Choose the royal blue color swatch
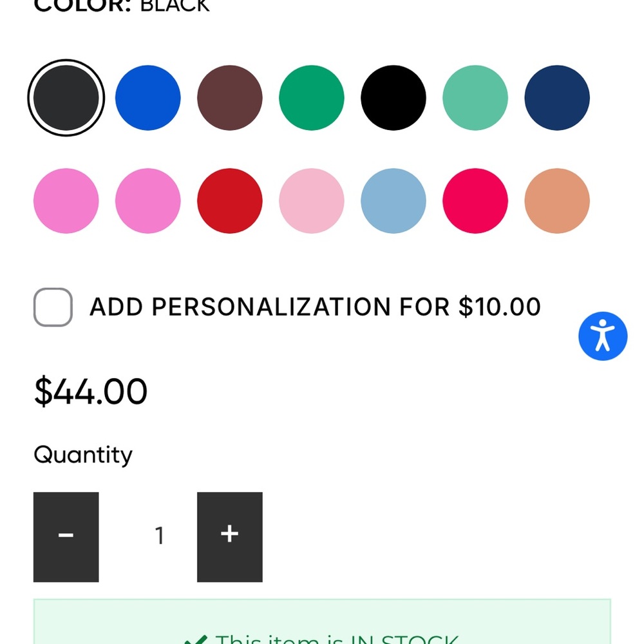Screen dimensions: 644x644 click(148, 98)
